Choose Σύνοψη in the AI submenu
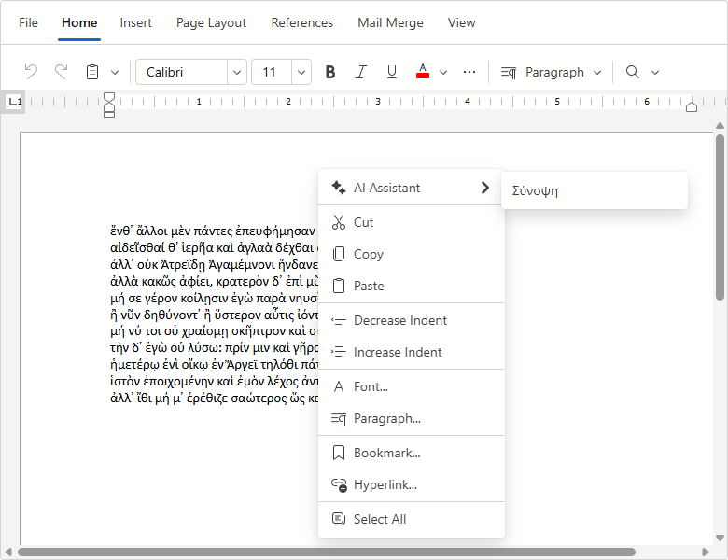The width and height of the screenshot is (728, 560). (x=595, y=190)
